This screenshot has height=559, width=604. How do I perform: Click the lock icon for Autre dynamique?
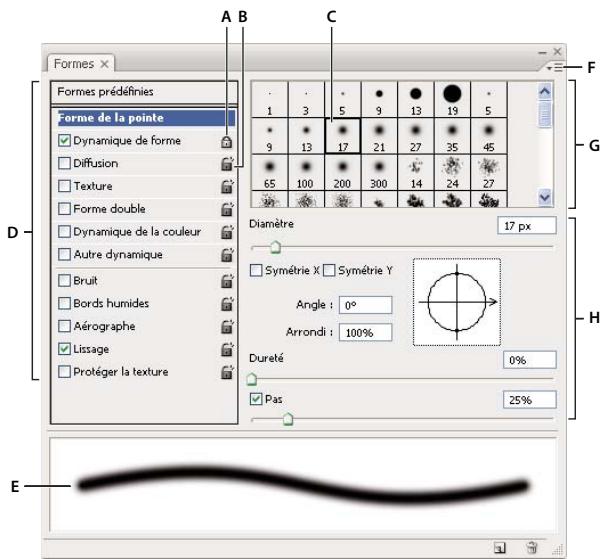227,255
